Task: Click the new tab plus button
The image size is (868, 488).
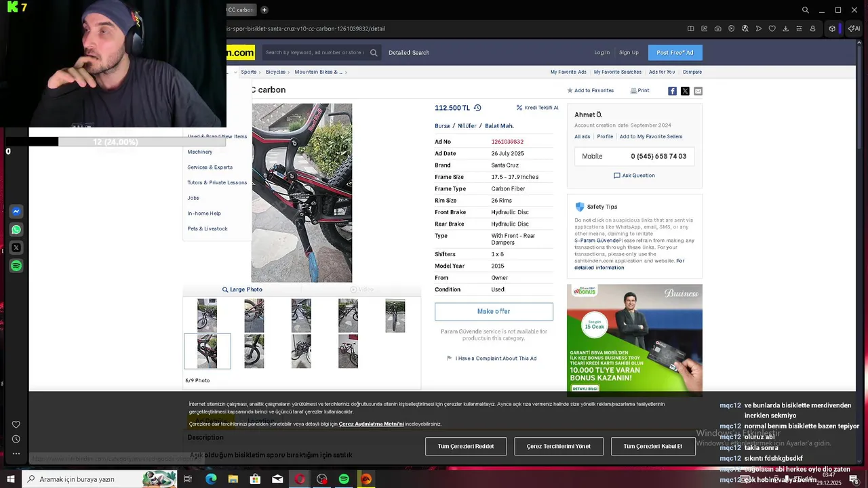Action: [x=264, y=9]
